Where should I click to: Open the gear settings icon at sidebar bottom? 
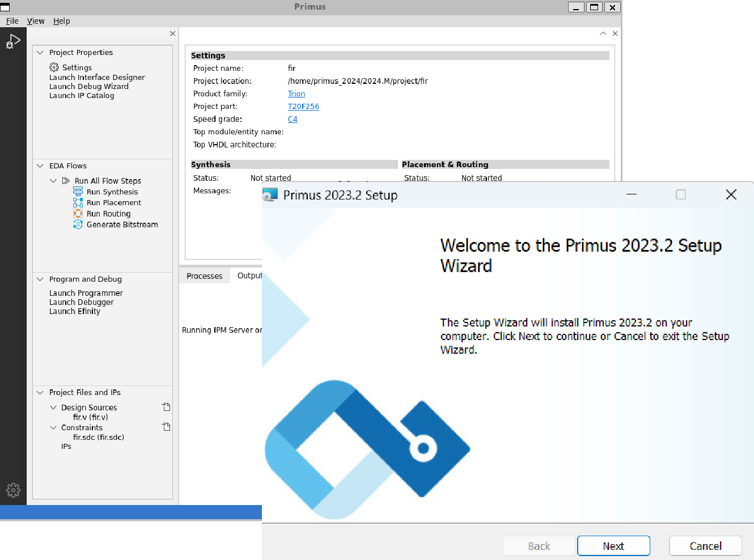pos(13,490)
